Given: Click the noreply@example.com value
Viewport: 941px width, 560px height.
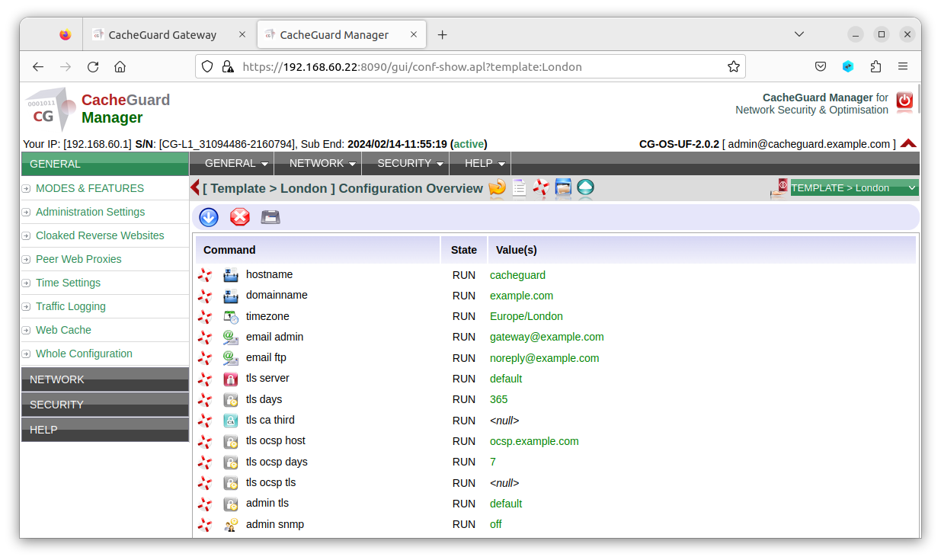Looking at the screenshot, I should point(545,358).
